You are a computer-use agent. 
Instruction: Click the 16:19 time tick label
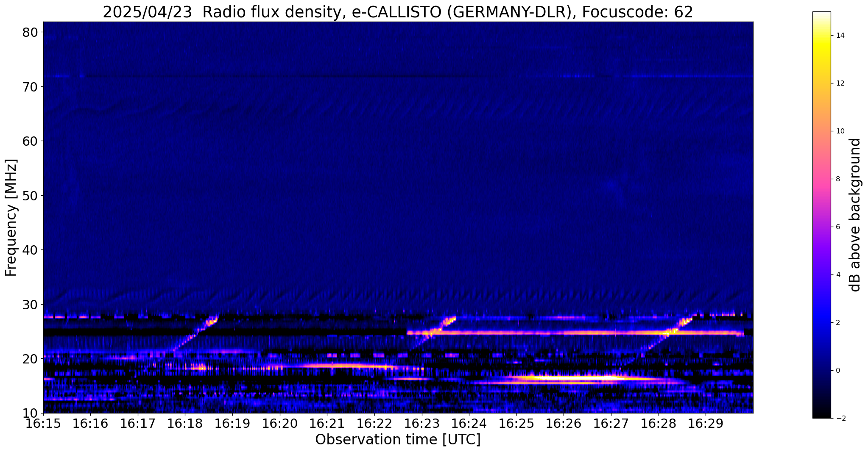click(x=232, y=424)
